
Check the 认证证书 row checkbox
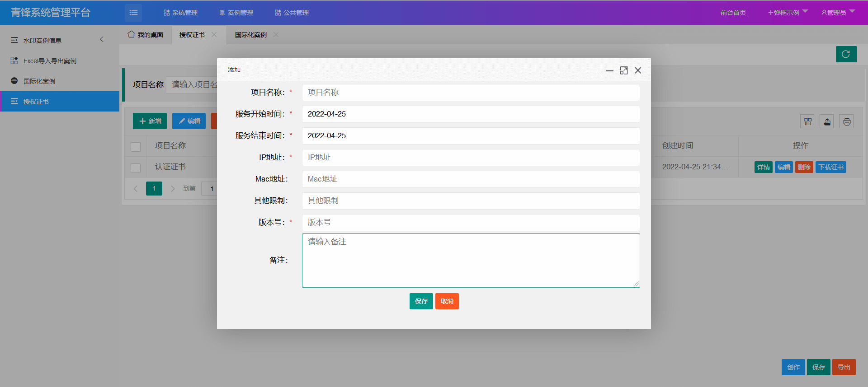(136, 168)
